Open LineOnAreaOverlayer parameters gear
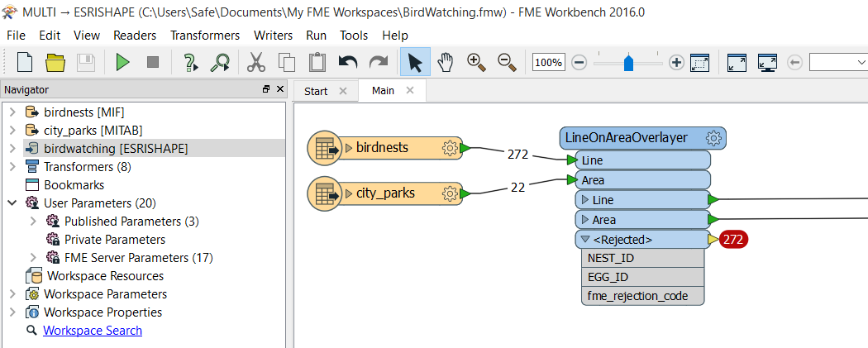This screenshot has width=868, height=348. [x=714, y=138]
